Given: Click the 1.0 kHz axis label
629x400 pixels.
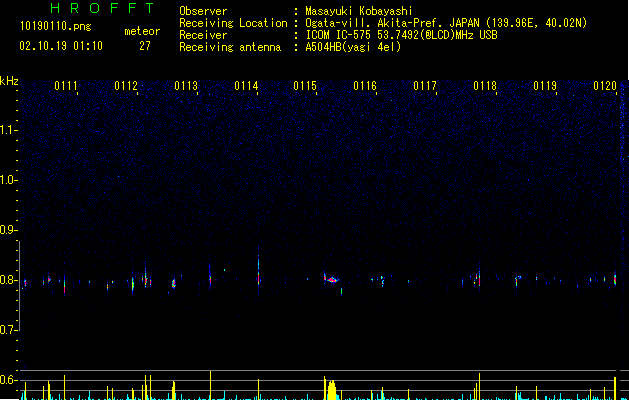Looking at the screenshot, I should pos(9,180).
